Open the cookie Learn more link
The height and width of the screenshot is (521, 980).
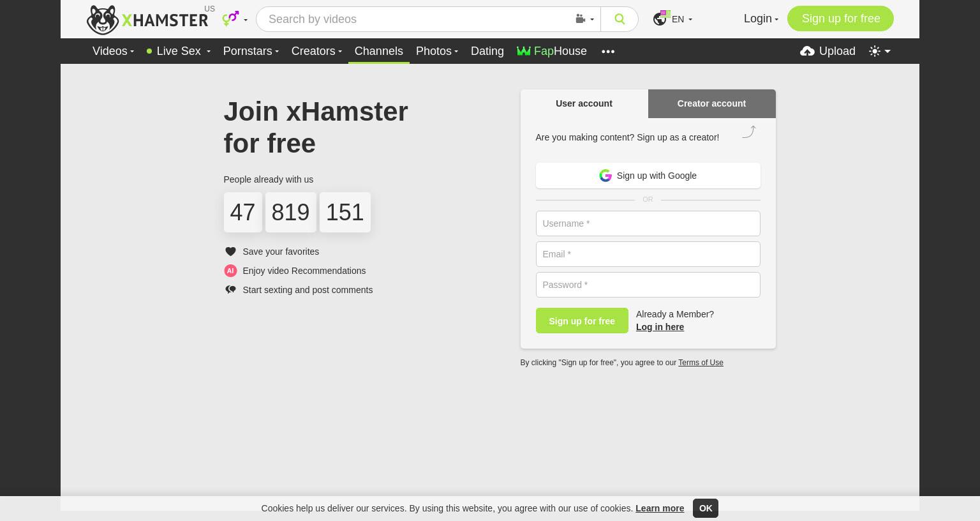(x=660, y=508)
